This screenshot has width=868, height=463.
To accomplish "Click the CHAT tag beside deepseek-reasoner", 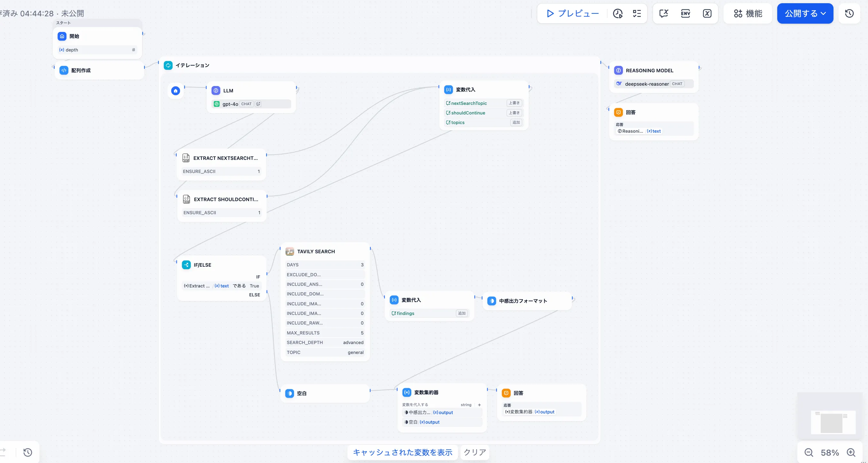I will coord(677,84).
